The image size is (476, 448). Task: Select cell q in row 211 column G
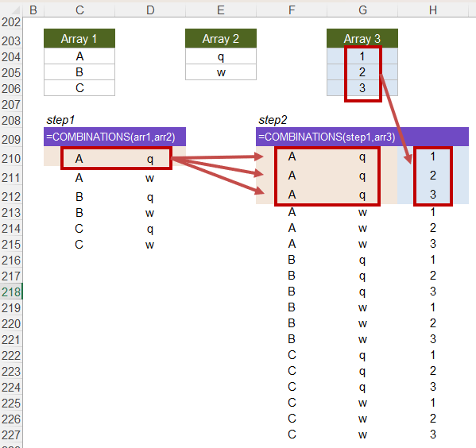(x=362, y=176)
